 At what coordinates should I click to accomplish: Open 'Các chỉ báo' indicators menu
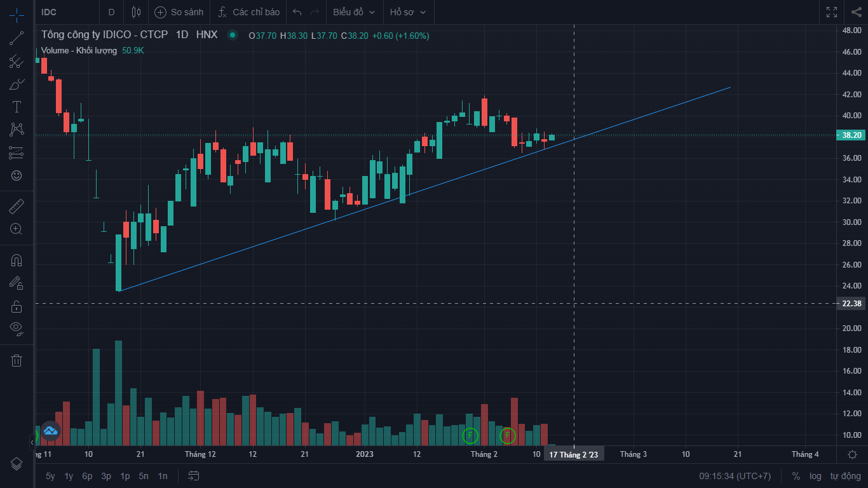(248, 12)
